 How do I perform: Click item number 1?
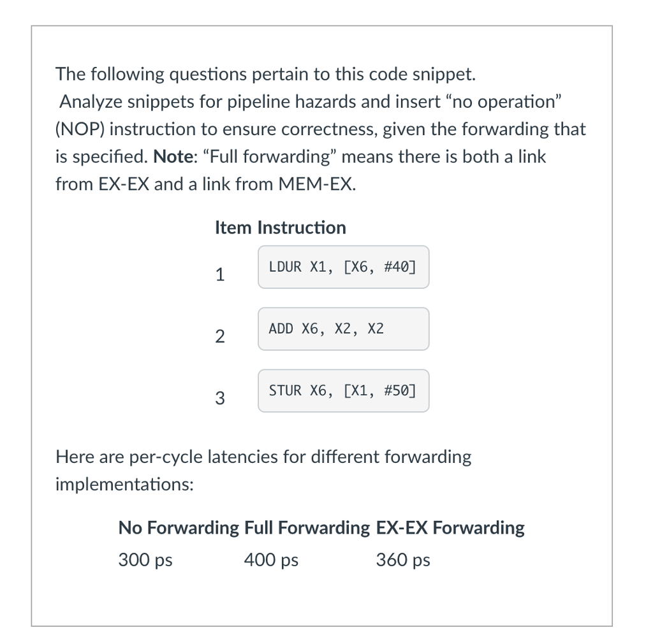click(220, 275)
